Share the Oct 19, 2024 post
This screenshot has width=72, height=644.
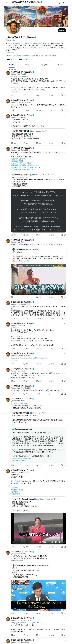pyautogui.click(x=65, y=318)
